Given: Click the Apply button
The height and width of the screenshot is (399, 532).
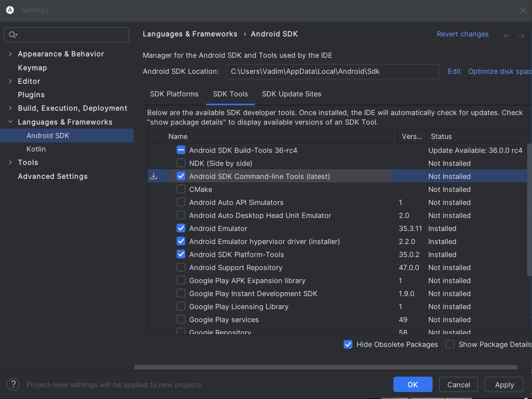Looking at the screenshot, I should point(504,384).
